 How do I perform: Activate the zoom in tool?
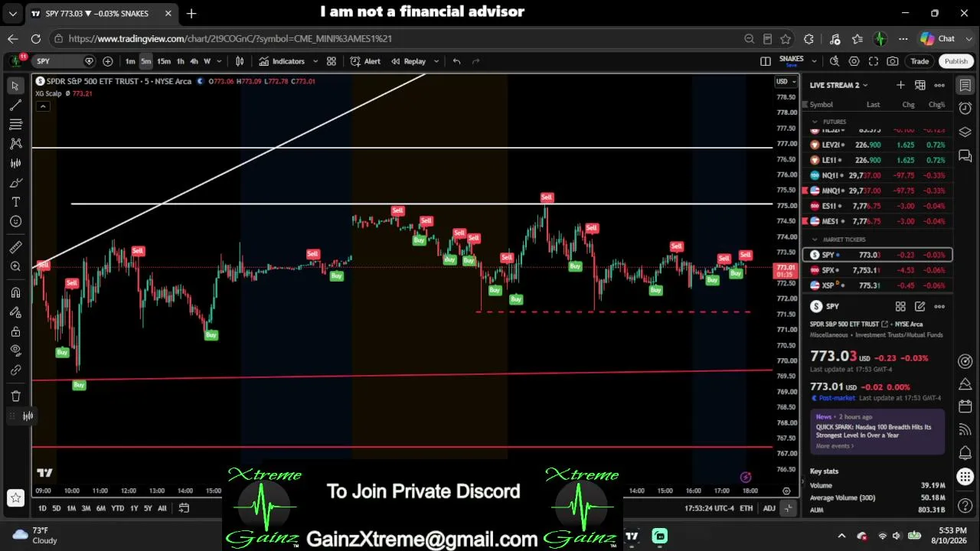pos(15,266)
